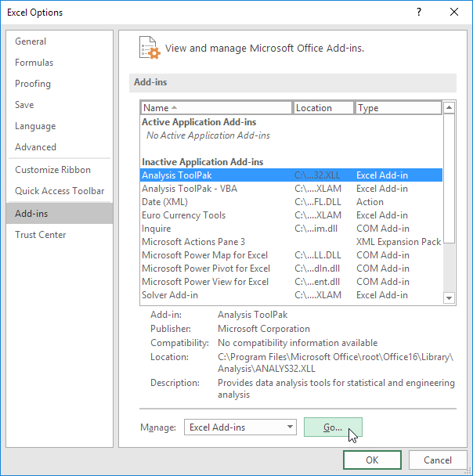Open the Manage Excel Add-ins dropdown

coord(240,427)
